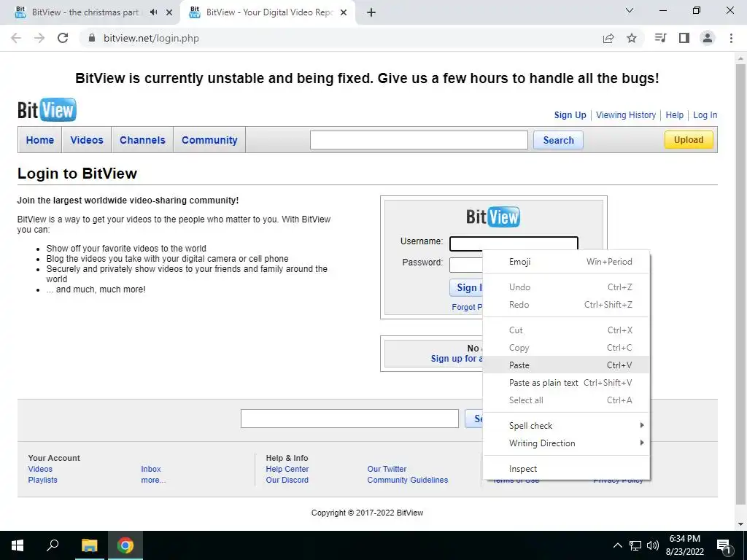This screenshot has width=747, height=560.
Task: Open the Community navigation tab
Action: [209, 140]
